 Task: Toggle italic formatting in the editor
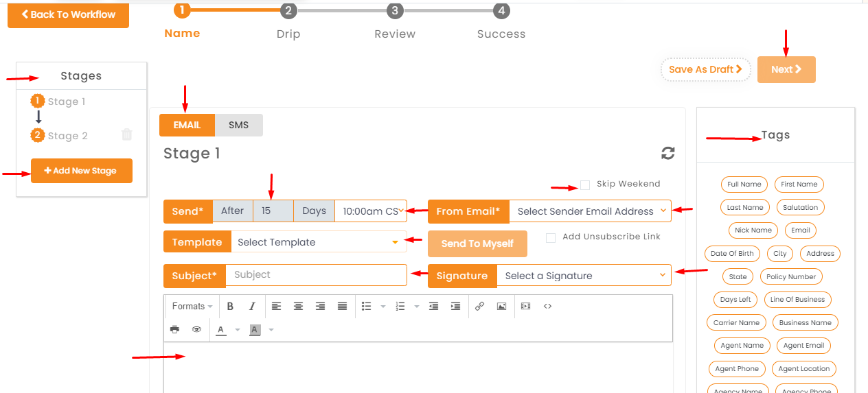coord(252,306)
